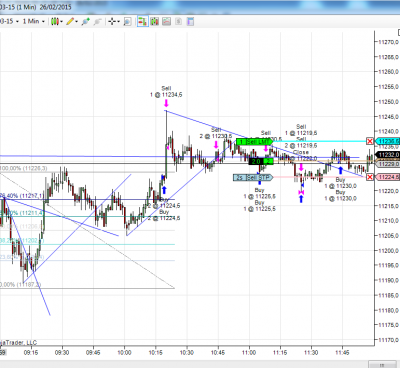Image resolution: width=400 pixels, height=368 pixels.
Task: Click the horizontal scrollbar button at bottom
Action: (x=382, y=365)
